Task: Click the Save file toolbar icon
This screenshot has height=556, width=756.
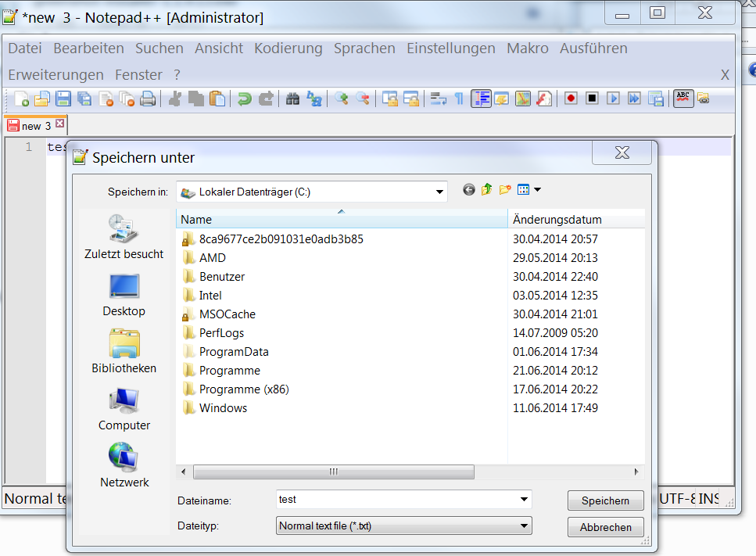Action: tap(63, 99)
